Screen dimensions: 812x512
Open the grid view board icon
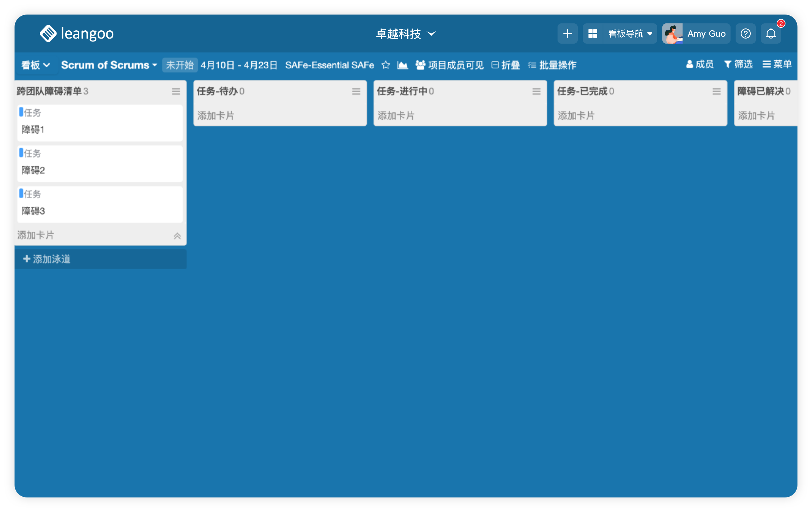click(593, 34)
